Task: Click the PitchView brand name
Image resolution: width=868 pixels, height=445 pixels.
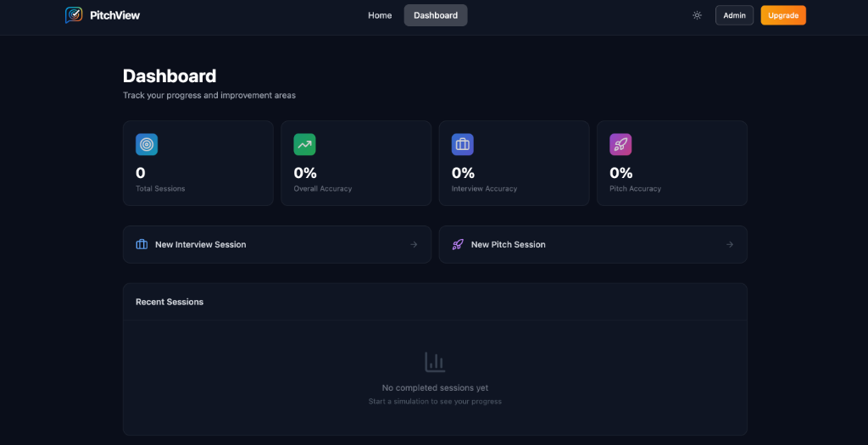Action: pos(115,15)
